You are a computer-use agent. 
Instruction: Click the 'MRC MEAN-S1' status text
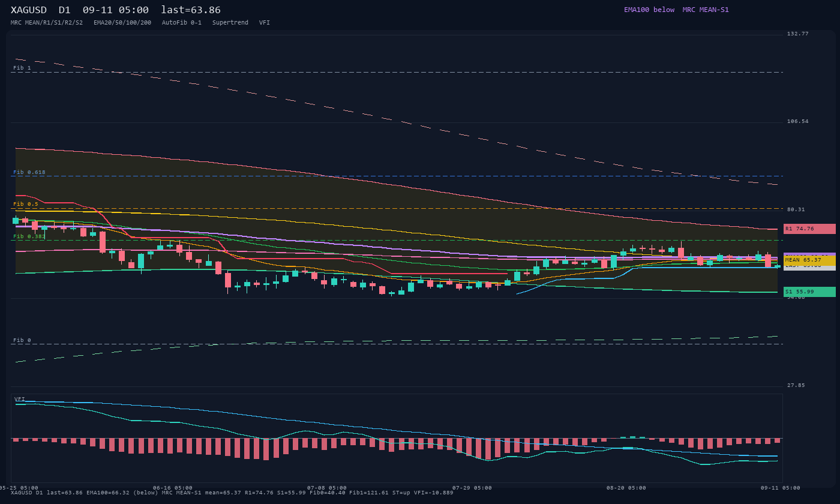(x=706, y=10)
